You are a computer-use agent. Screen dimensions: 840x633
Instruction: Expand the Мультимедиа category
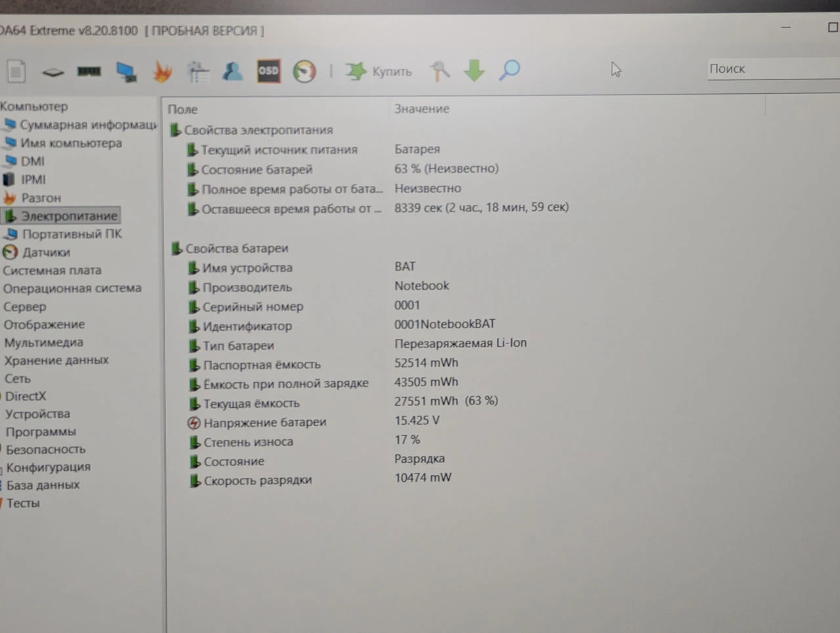(43, 342)
